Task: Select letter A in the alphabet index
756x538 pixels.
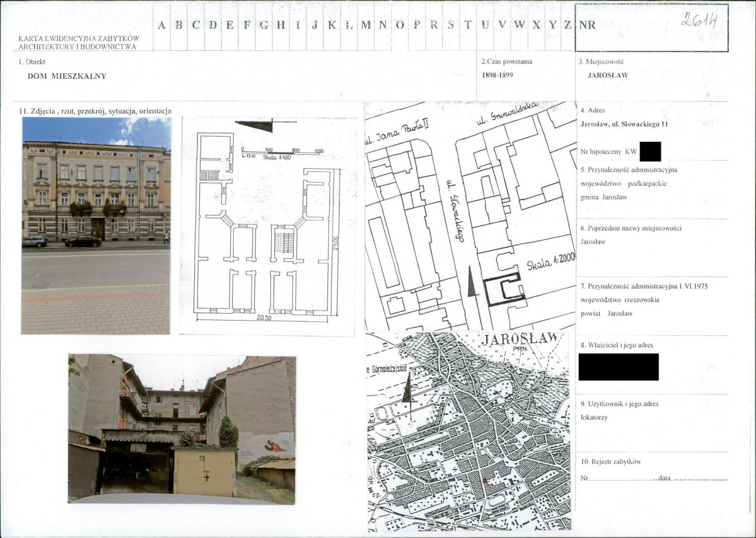Action: pos(162,25)
